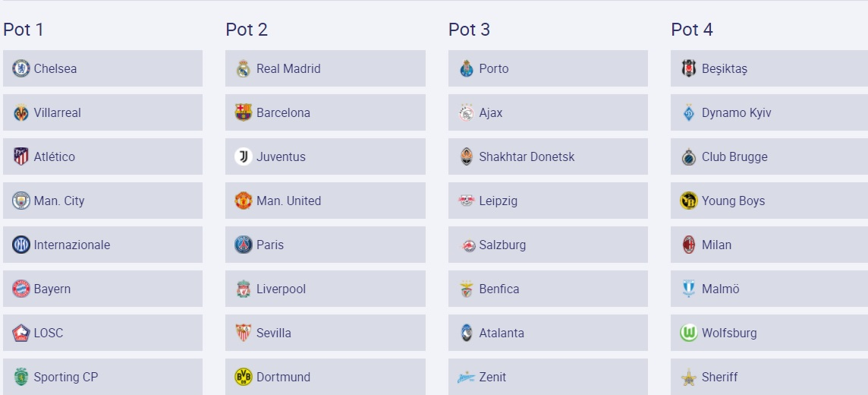
Task: Click the Pot 3 heading
Action: 469,30
